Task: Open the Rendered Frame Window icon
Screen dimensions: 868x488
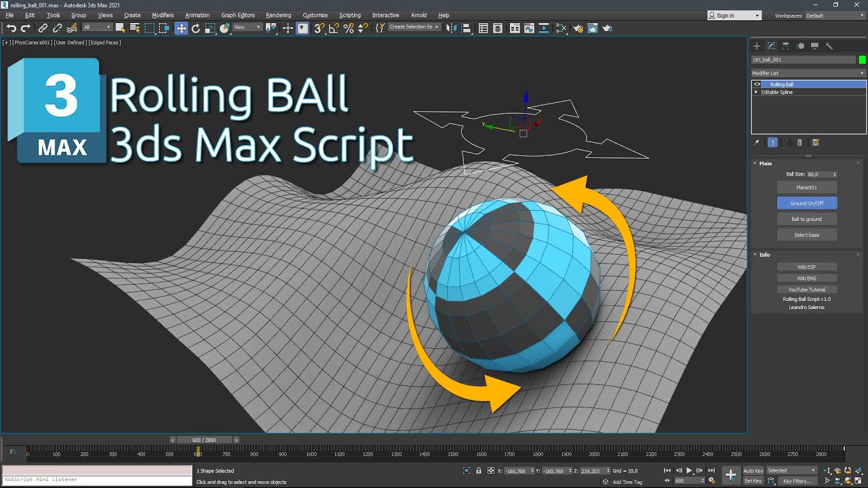Action: pyautogui.click(x=593, y=28)
